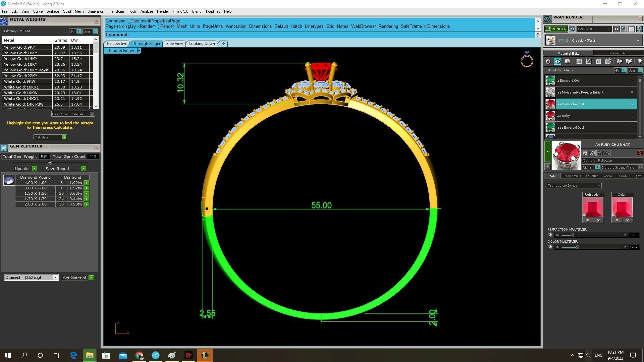
Task: Open Windows Start menu
Action: click(x=8, y=355)
